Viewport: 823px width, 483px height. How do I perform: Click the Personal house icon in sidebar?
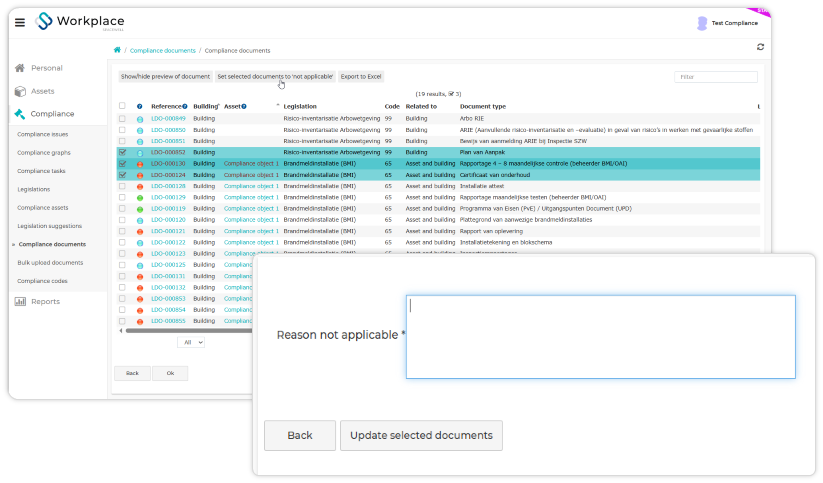(x=20, y=68)
